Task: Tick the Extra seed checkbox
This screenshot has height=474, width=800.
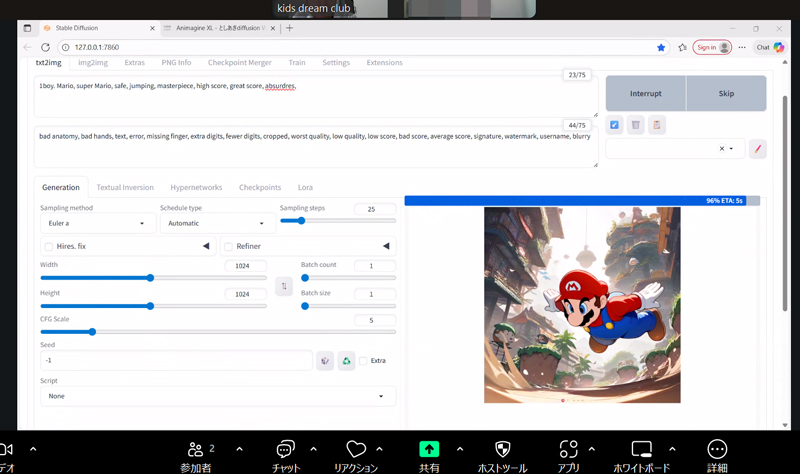Action: pyautogui.click(x=364, y=361)
